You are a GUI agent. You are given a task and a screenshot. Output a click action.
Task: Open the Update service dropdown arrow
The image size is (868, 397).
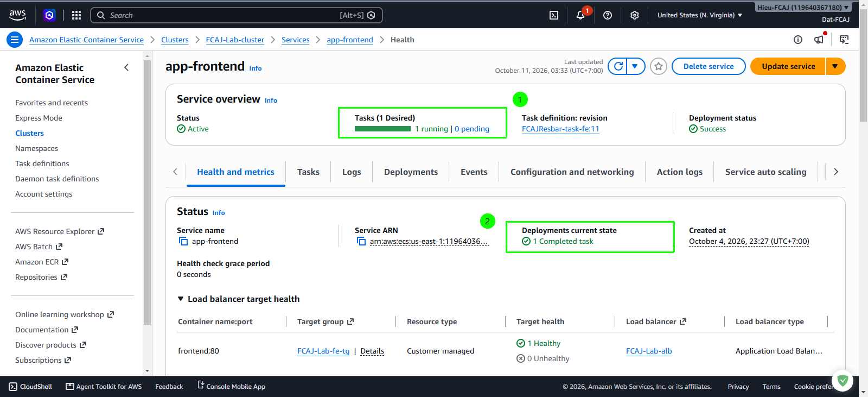835,66
